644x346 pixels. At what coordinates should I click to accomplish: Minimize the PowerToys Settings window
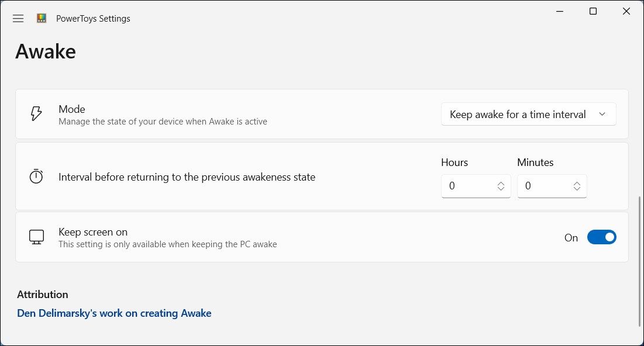559,11
